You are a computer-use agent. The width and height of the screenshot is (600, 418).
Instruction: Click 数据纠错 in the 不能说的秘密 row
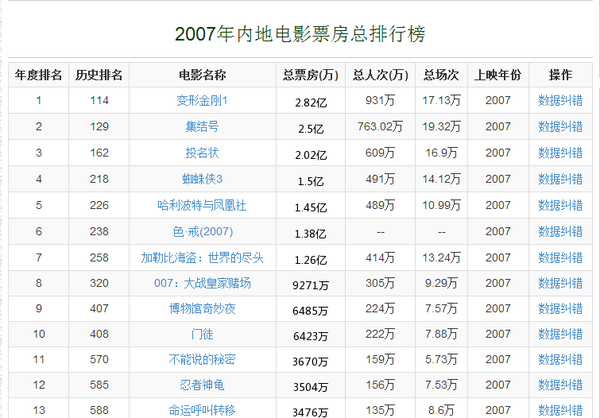point(560,359)
